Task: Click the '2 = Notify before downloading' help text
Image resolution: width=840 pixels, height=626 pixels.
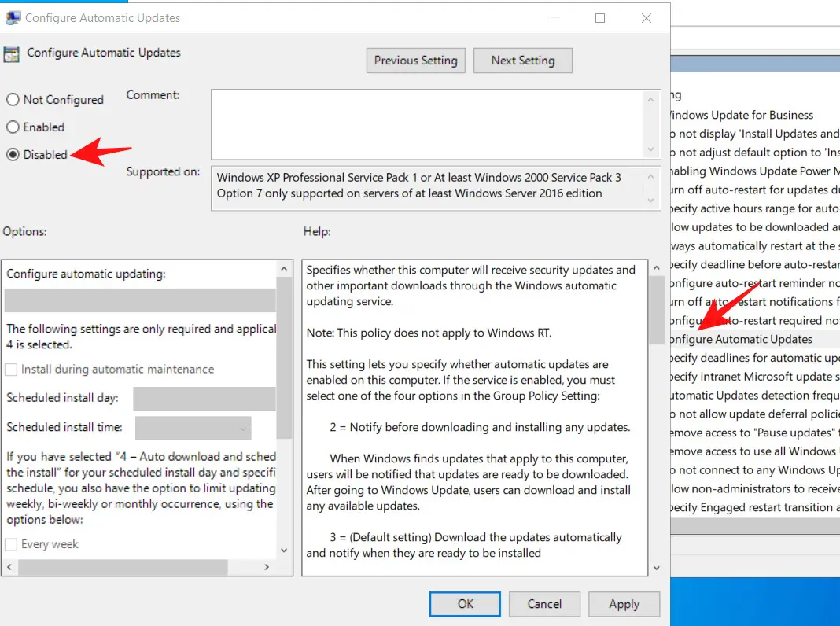Action: pyautogui.click(x=480, y=427)
